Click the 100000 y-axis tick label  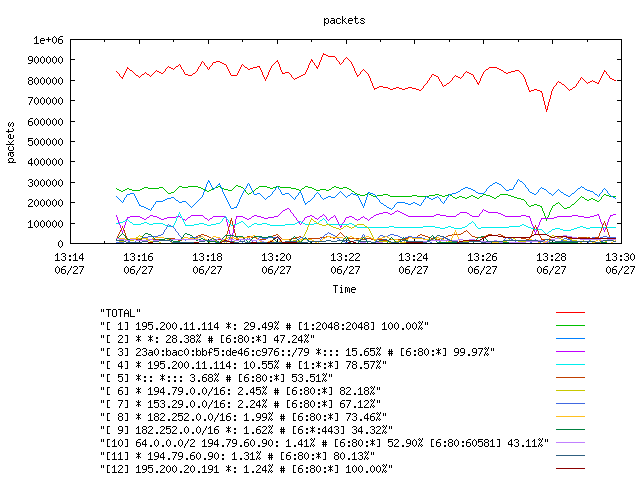[46, 224]
